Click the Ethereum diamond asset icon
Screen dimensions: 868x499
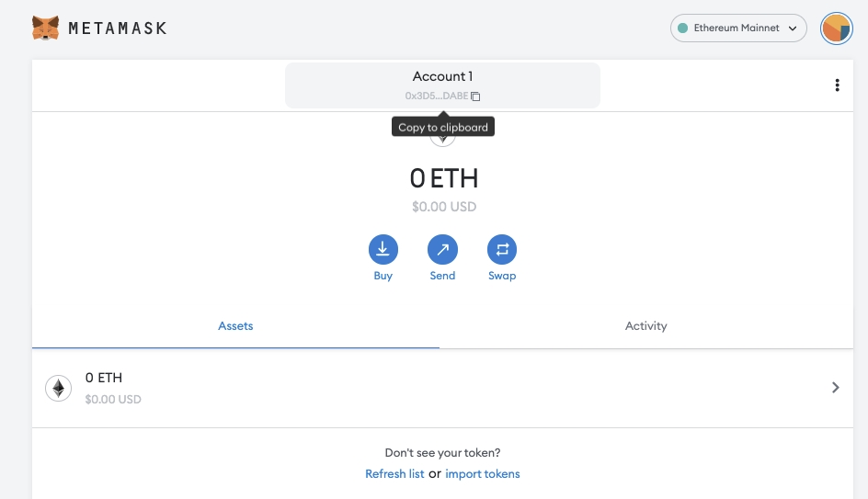point(58,388)
